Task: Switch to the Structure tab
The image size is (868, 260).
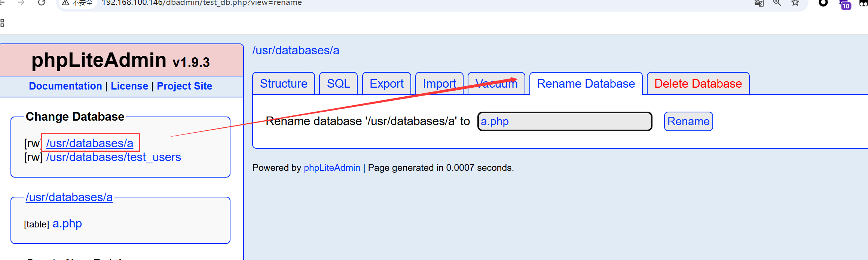Action: (284, 84)
